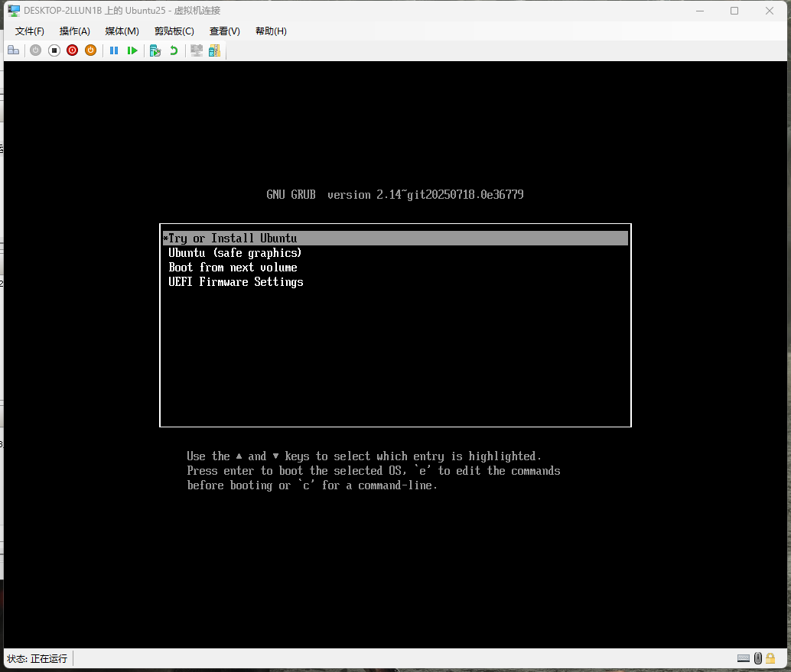Open the 操作(A) menu

click(75, 31)
